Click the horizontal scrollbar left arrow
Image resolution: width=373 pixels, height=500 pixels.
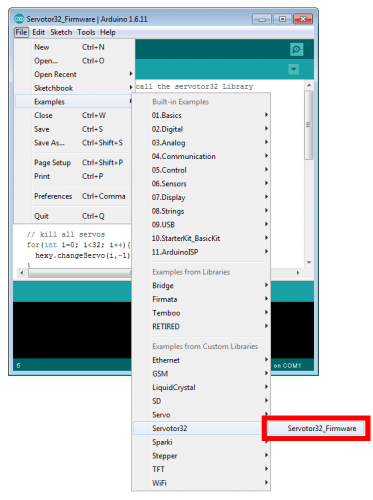(22, 273)
